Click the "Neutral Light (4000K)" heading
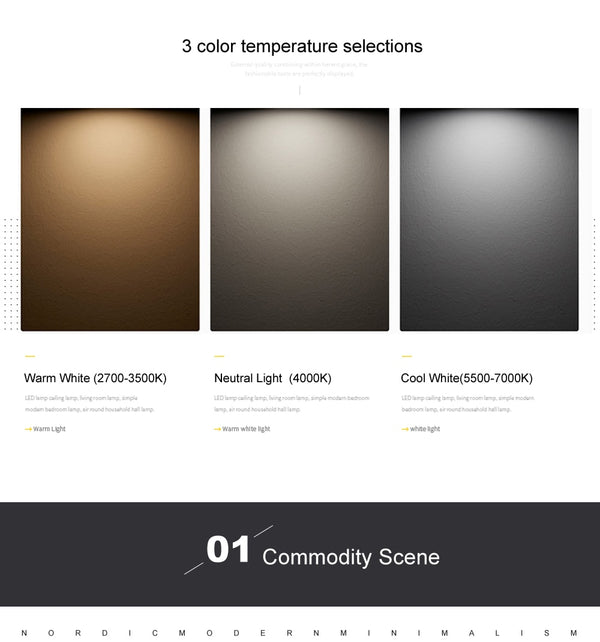600x642 pixels. [272, 378]
